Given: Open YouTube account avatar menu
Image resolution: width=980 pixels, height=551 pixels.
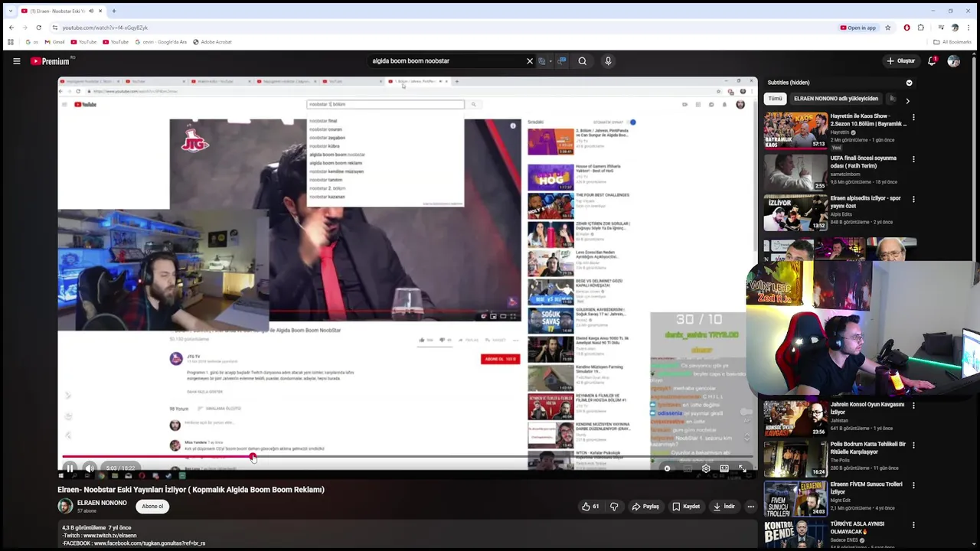Looking at the screenshot, I should click(953, 61).
